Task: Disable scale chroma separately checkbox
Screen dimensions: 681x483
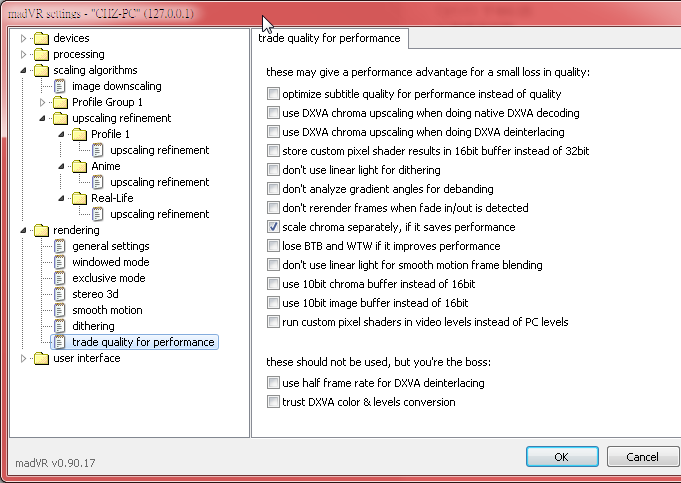Action: (273, 227)
